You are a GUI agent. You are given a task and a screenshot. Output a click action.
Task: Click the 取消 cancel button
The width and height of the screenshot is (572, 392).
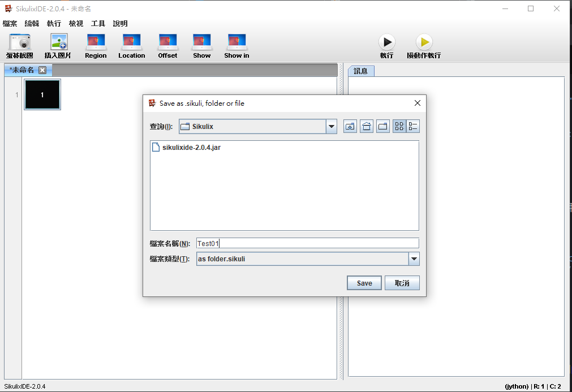[x=402, y=283]
